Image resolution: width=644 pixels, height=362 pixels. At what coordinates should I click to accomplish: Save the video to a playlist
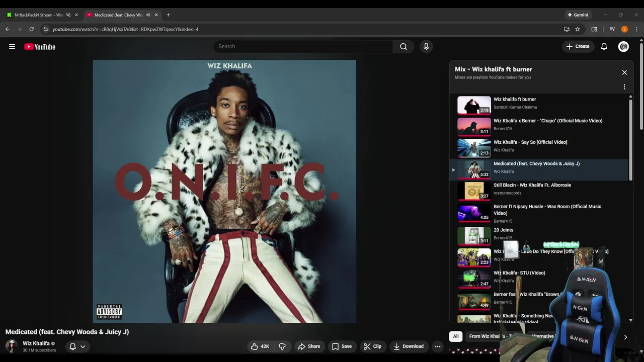[342, 346]
